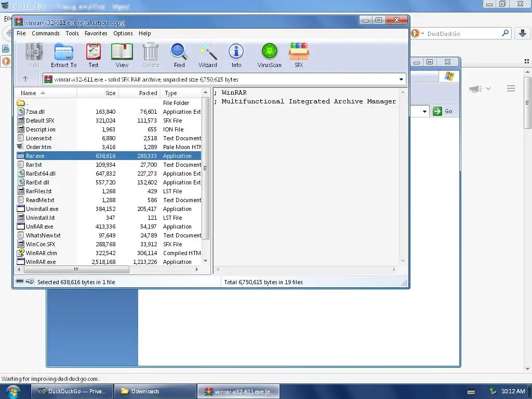Open the Favorites menu
Image resolution: width=532 pixels, height=399 pixels.
coord(96,33)
